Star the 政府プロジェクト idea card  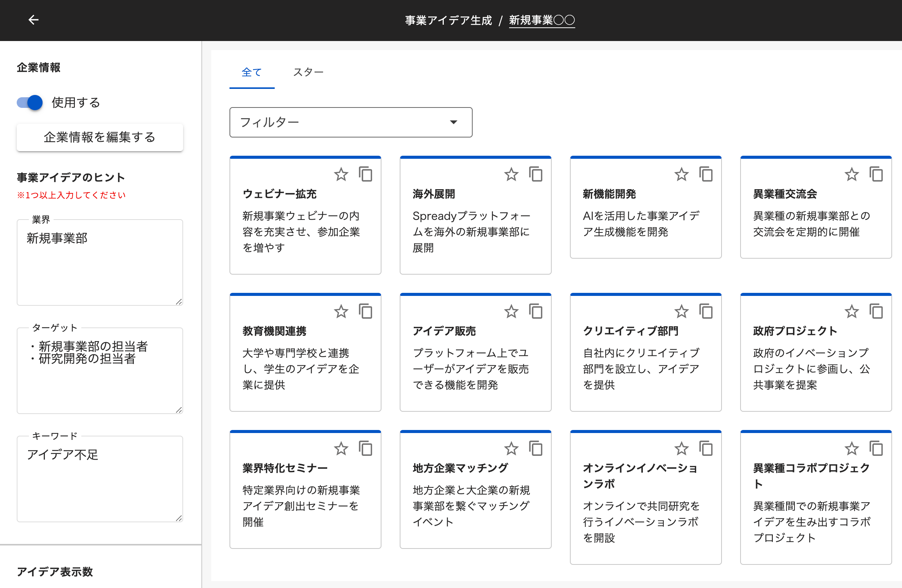pos(851,312)
